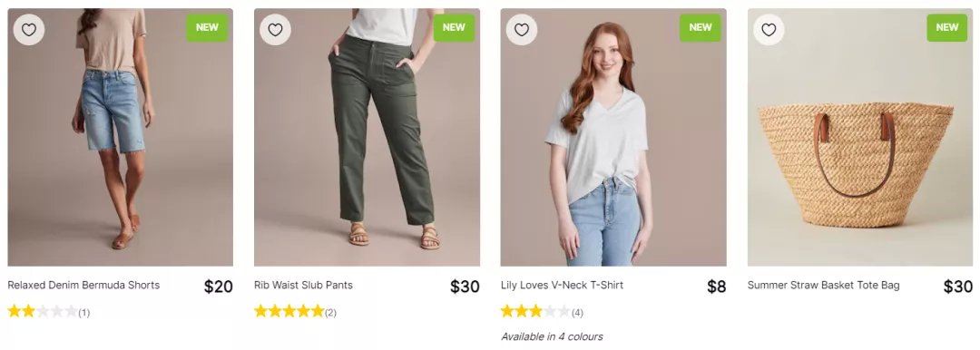Click NEW badge on Straw Tote Bag image
Image resolution: width=980 pixels, height=350 pixels.
pyautogui.click(x=946, y=27)
